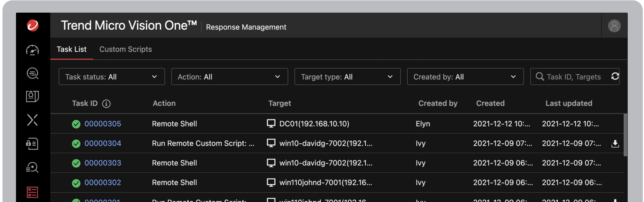Click the Target column header
The height and width of the screenshot is (202, 644).
coord(280,103)
